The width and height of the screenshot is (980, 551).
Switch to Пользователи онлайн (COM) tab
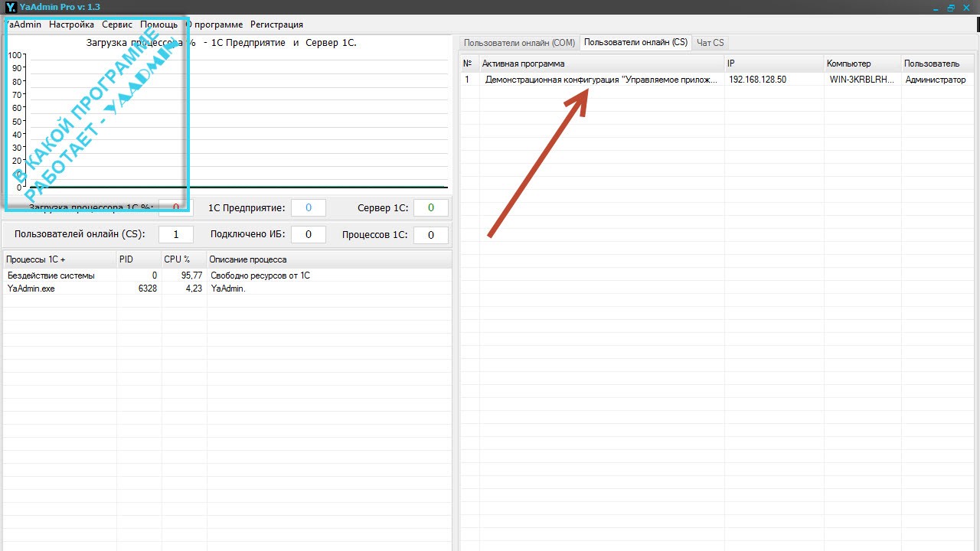[x=519, y=43]
